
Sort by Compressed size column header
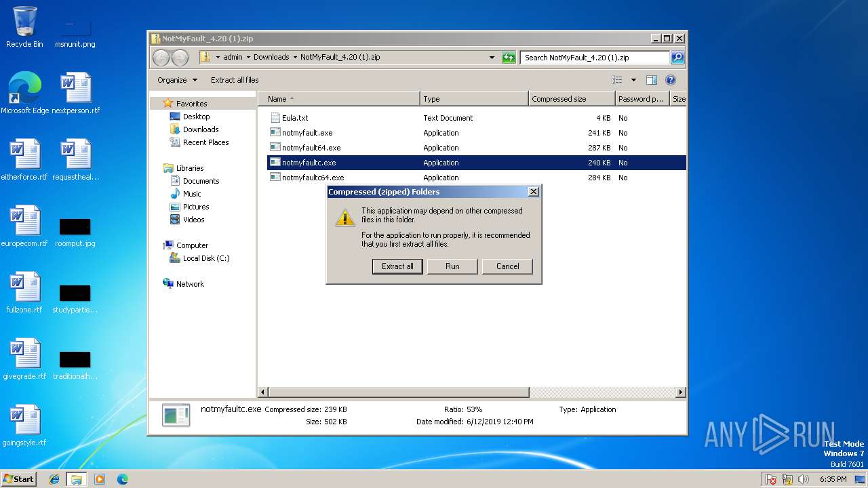(572, 99)
